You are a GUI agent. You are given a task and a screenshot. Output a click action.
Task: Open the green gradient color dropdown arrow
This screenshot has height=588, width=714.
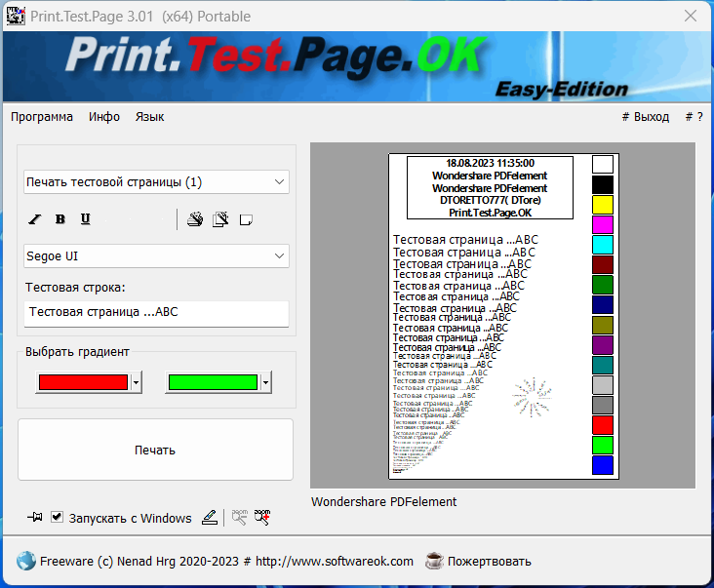pyautogui.click(x=266, y=382)
